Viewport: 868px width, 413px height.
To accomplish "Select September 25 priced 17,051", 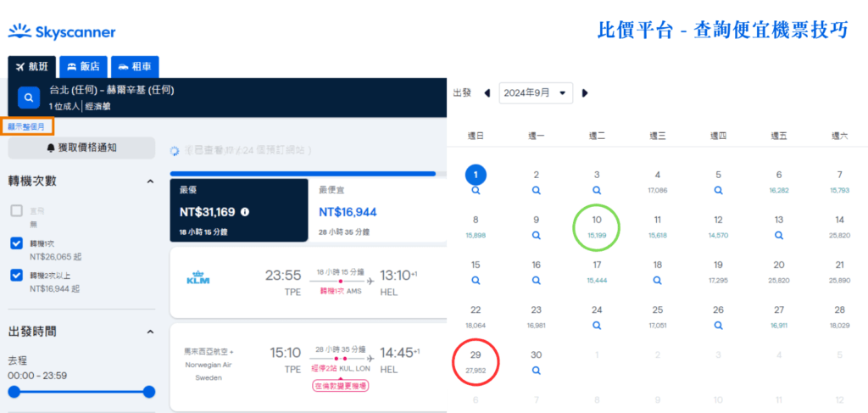I will click(657, 317).
